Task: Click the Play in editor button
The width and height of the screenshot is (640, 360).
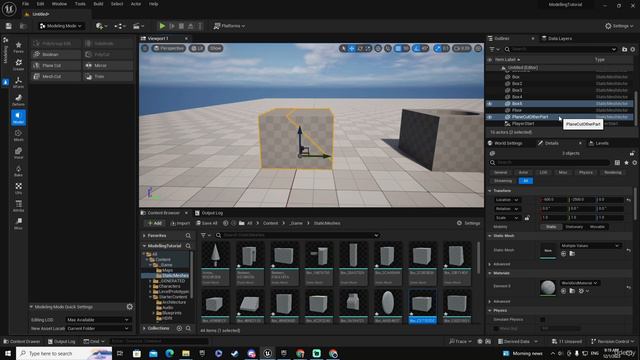Action: (162, 26)
